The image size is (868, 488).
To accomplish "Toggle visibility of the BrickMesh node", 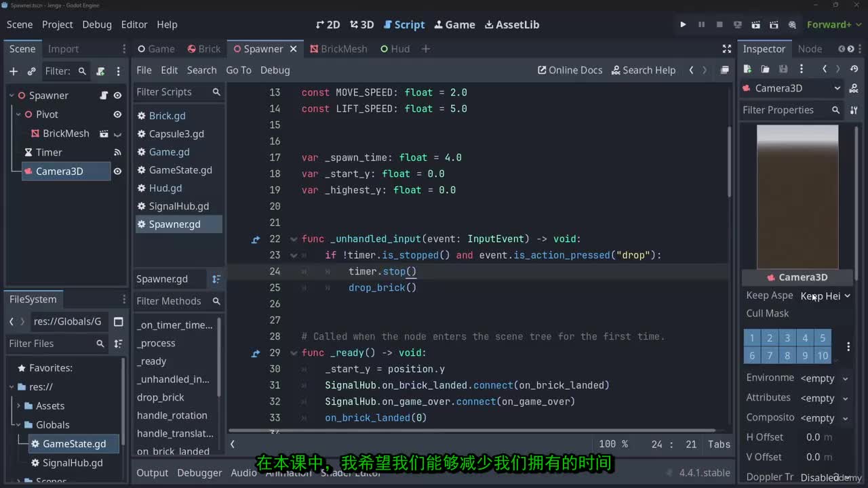I will [117, 134].
